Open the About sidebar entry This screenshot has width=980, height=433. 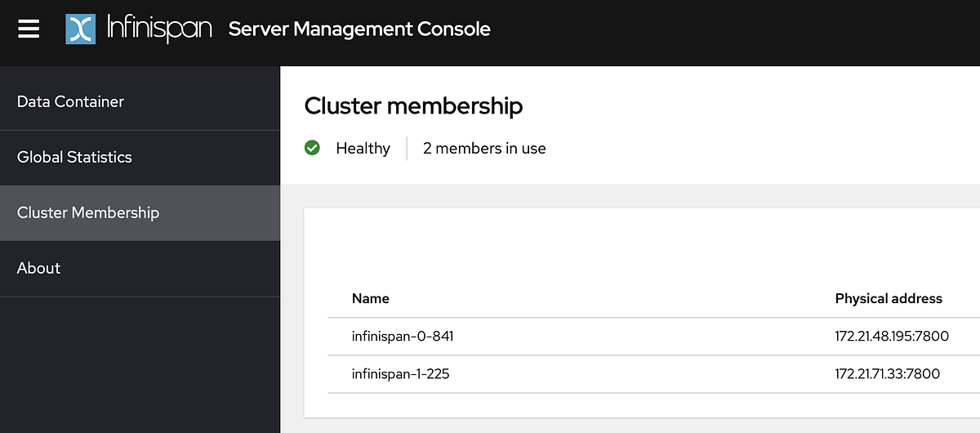pos(39,268)
